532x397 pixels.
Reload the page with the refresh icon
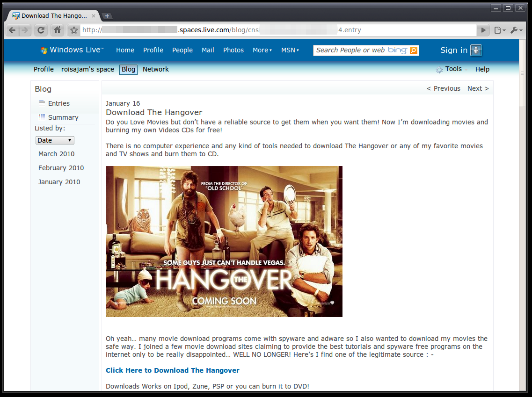[x=41, y=30]
